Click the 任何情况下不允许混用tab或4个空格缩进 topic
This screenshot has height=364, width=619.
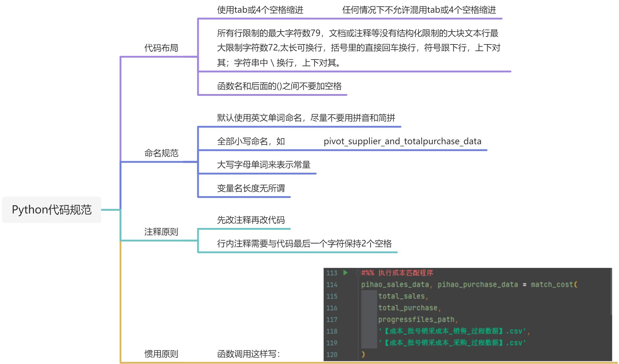point(421,10)
